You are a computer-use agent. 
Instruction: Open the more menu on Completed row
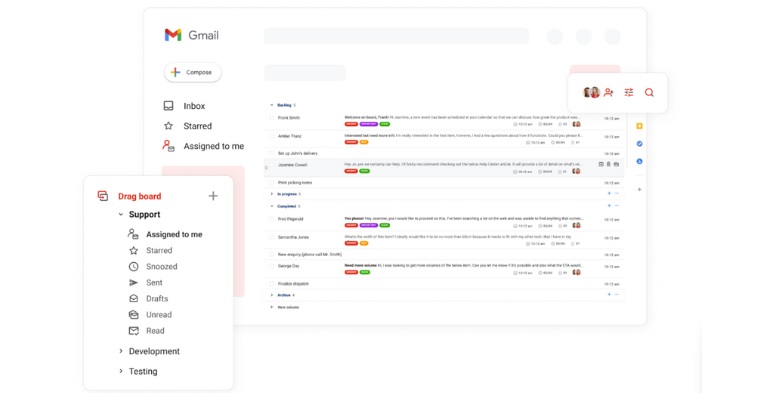tap(617, 206)
